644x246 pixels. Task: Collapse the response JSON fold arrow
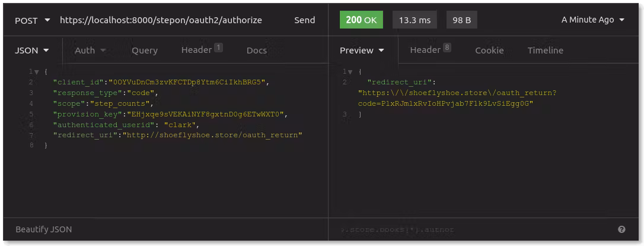click(352, 72)
